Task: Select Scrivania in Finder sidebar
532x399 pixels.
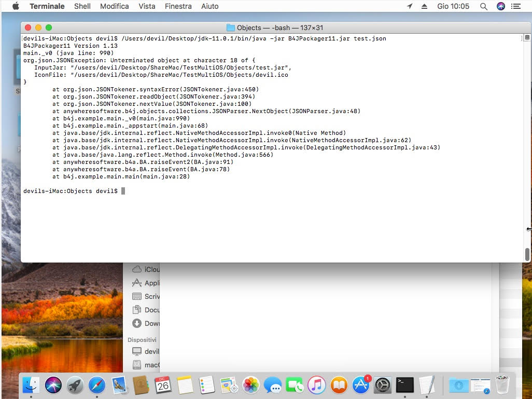Action: (x=146, y=296)
